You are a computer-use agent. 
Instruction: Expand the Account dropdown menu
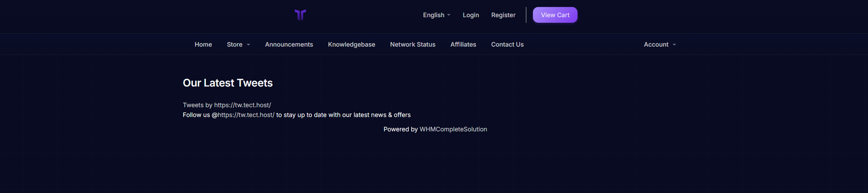click(x=660, y=44)
